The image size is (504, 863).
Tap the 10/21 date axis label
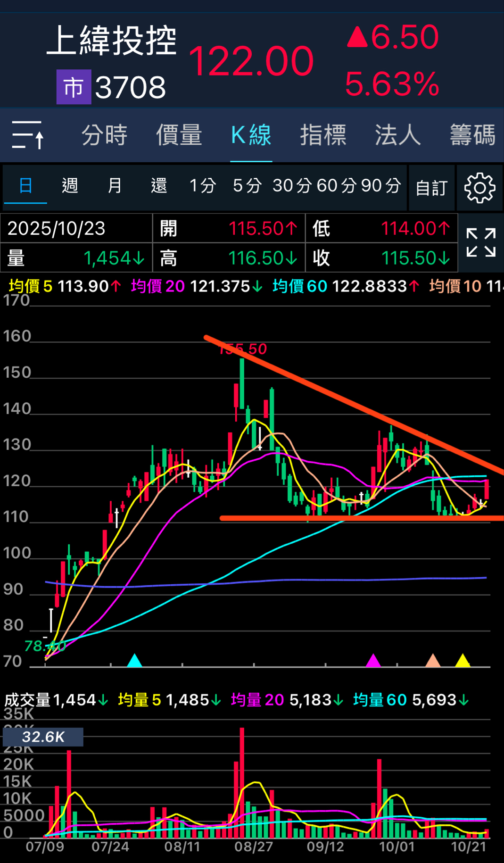[469, 846]
